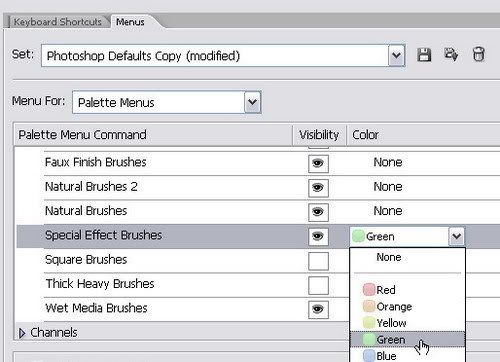500x362 pixels.
Task: Delete current menu set trash icon
Action: click(x=478, y=54)
